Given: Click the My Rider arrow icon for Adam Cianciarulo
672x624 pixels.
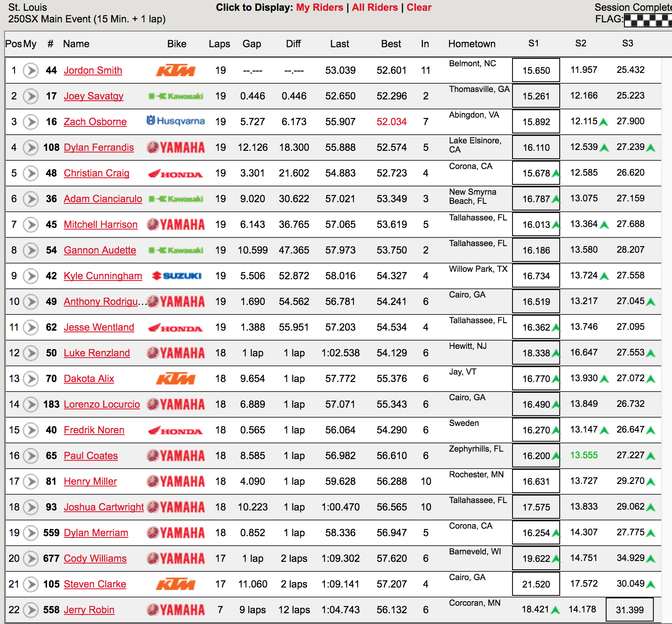Looking at the screenshot, I should point(31,199).
